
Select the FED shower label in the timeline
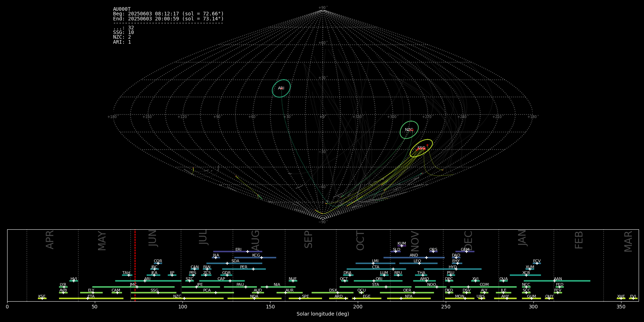560,285
